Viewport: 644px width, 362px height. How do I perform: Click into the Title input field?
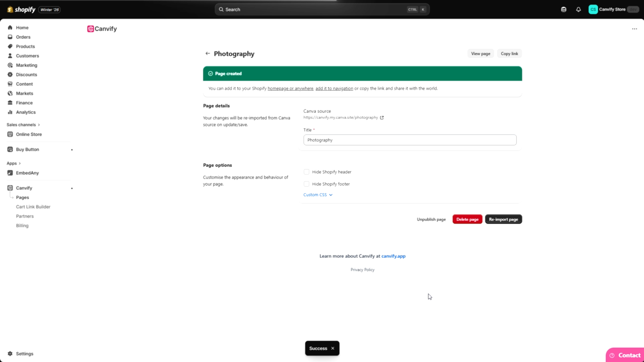(x=410, y=140)
